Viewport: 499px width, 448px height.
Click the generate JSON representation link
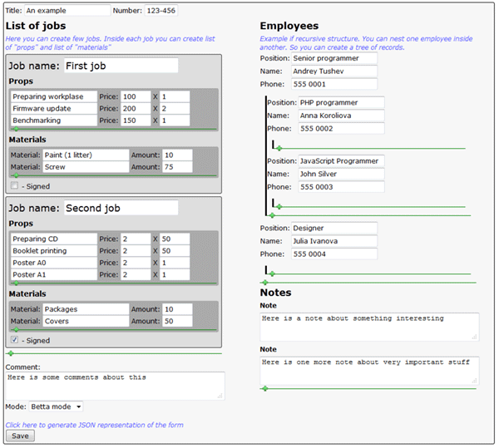click(x=95, y=425)
